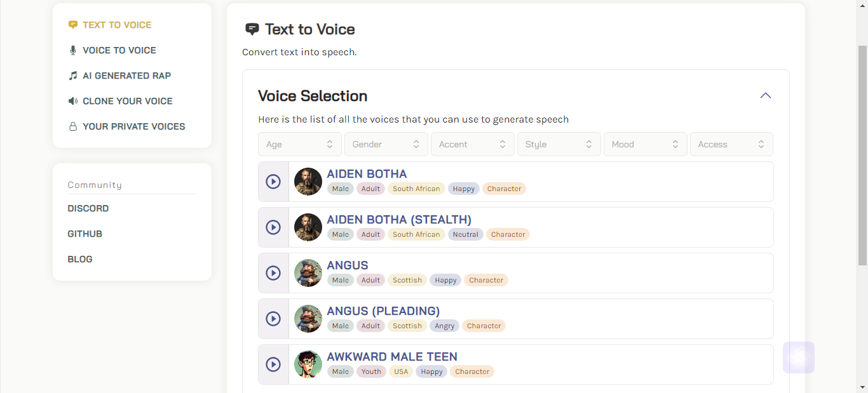Play Awkward Male Teen voice preview
The height and width of the screenshot is (393, 868).
pos(273,364)
